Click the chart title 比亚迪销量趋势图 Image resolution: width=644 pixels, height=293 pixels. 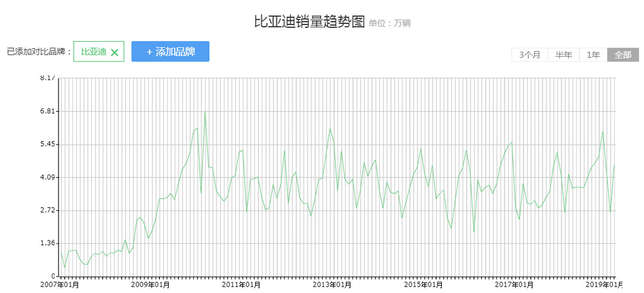[309, 22]
